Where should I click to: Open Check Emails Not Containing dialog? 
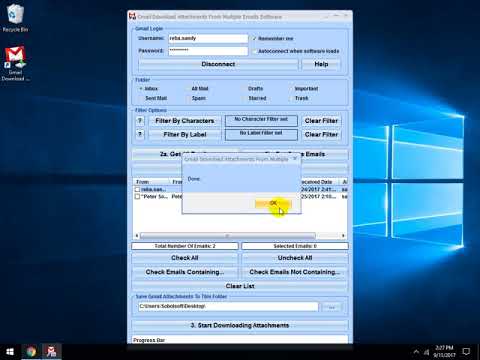(x=295, y=272)
